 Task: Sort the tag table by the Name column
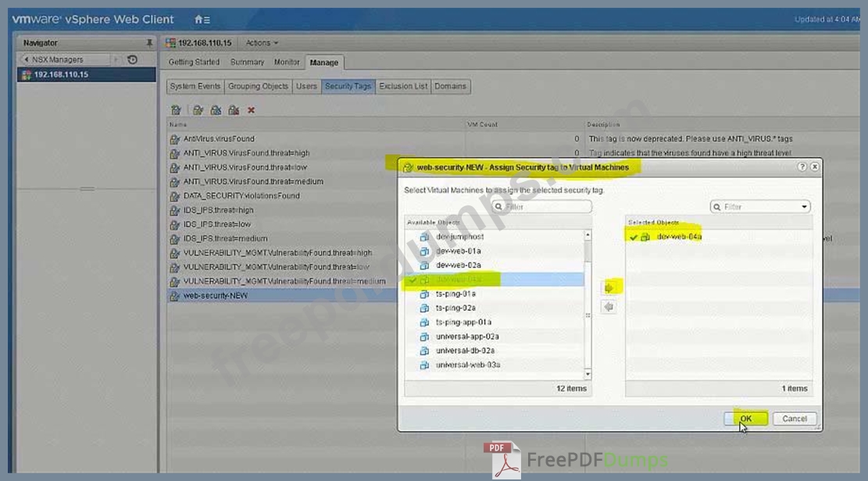coord(316,124)
